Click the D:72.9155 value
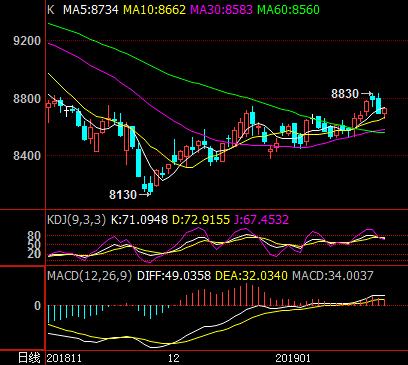 coord(201,220)
